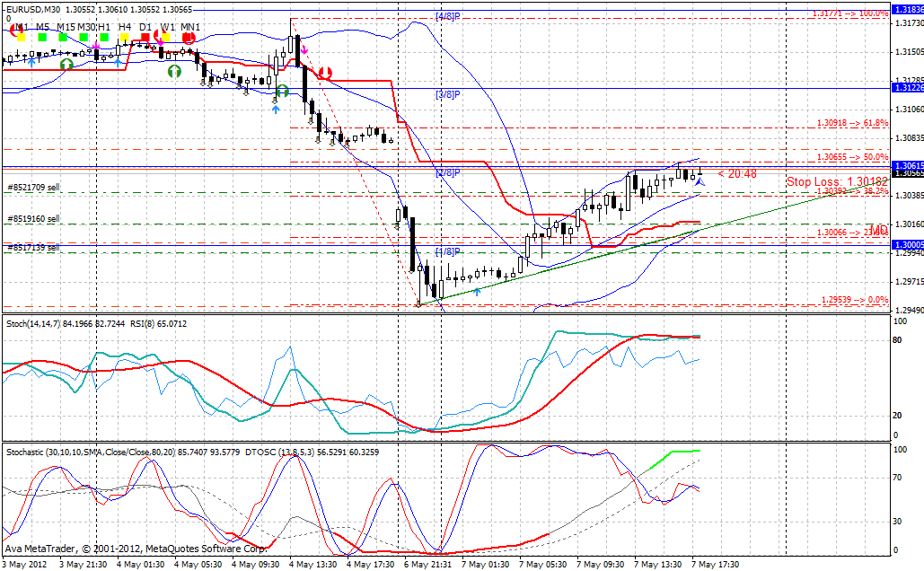Click the blue up arrow on the green trendline
This screenshot has height=571, width=924.
tap(477, 291)
